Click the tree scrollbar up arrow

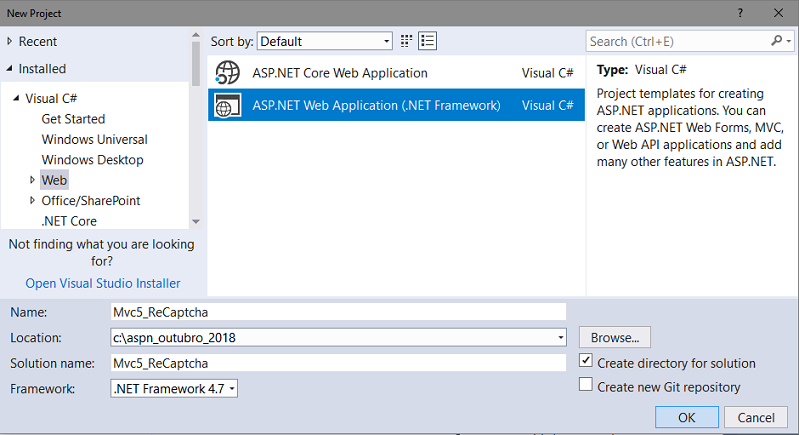[196, 35]
